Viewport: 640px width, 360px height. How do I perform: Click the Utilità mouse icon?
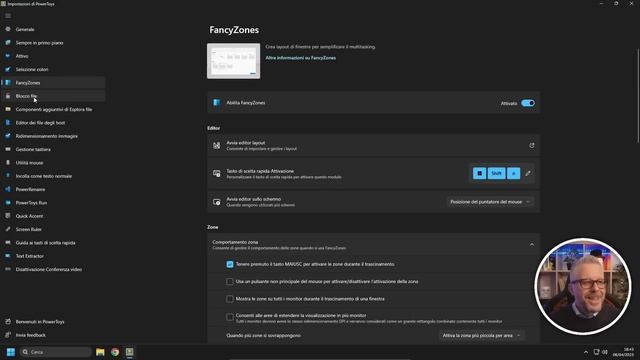coord(8,162)
